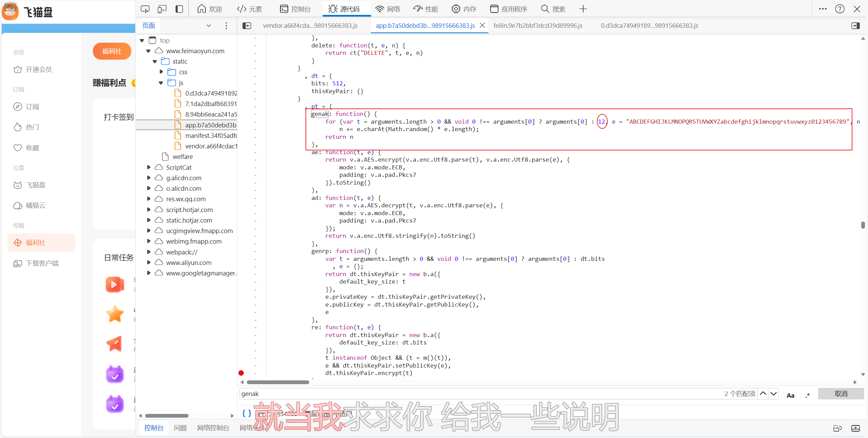Image resolution: width=868 pixels, height=438 pixels.
Task: Click the 取消 search button
Action: [841, 394]
